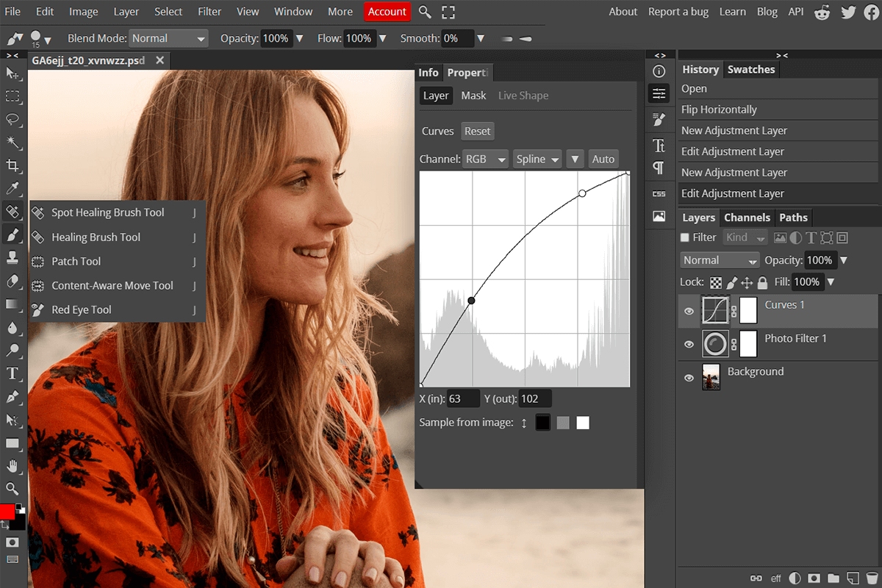Select the Lasso tool
882x588 pixels.
coord(12,120)
